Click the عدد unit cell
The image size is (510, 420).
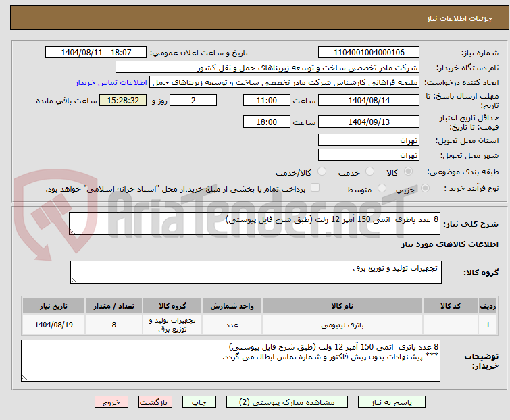point(232,324)
